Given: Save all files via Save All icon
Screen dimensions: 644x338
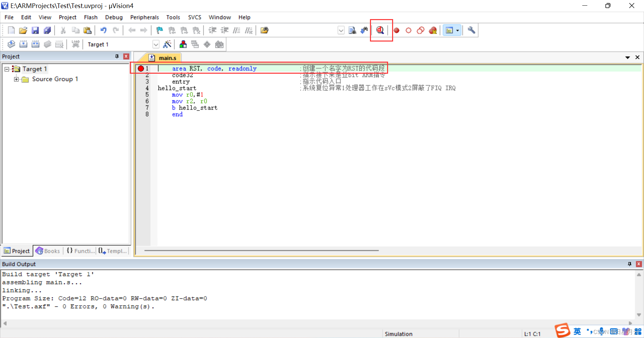Looking at the screenshot, I should tap(47, 30).
